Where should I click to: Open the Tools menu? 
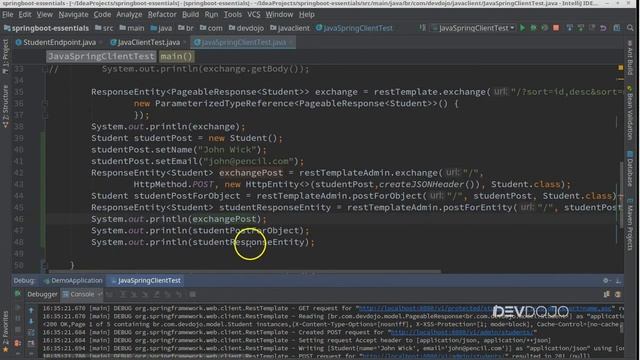click(x=233, y=14)
